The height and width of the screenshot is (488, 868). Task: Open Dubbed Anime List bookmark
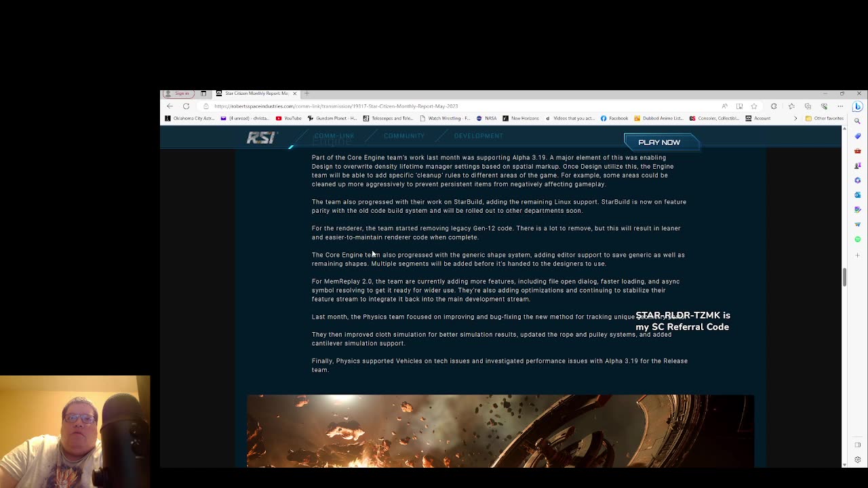pos(658,118)
